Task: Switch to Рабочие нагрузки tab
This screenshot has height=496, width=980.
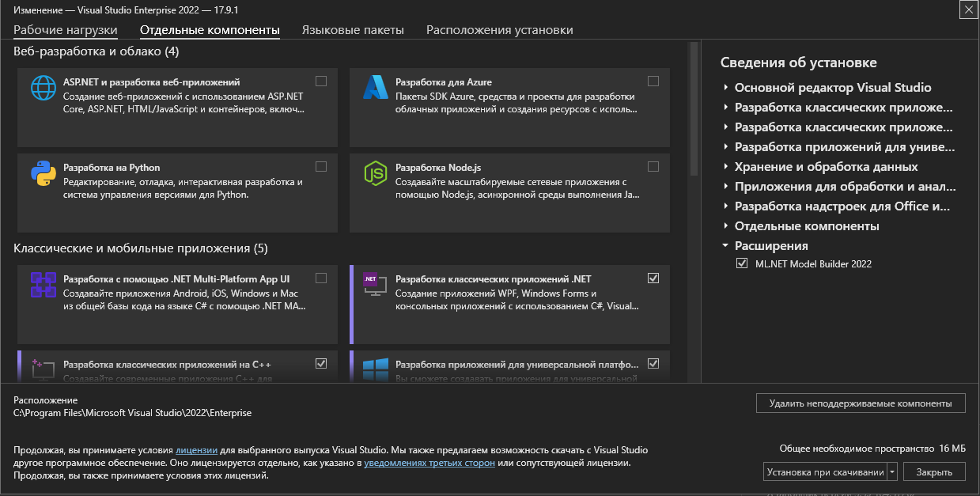Action: coord(66,30)
